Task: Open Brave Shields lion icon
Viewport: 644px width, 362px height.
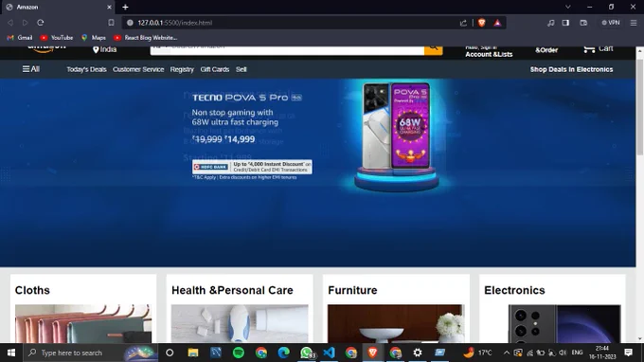Action: (482, 23)
